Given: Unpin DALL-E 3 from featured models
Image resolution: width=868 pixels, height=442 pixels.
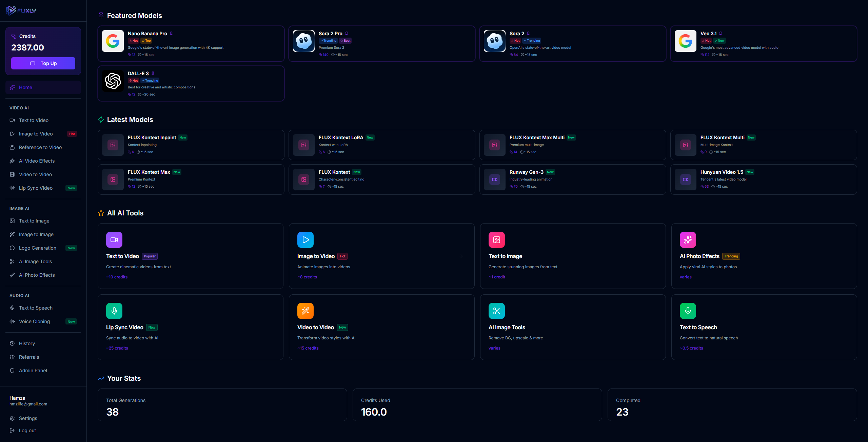Looking at the screenshot, I should tap(153, 73).
